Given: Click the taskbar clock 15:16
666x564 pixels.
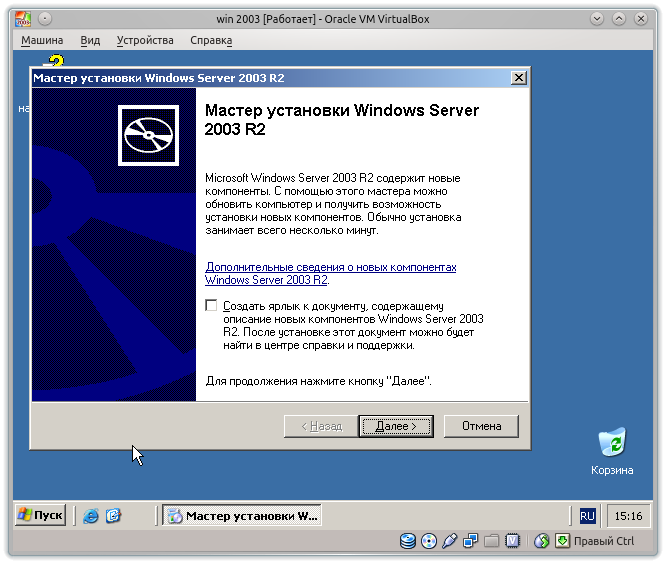Looking at the screenshot, I should [628, 516].
